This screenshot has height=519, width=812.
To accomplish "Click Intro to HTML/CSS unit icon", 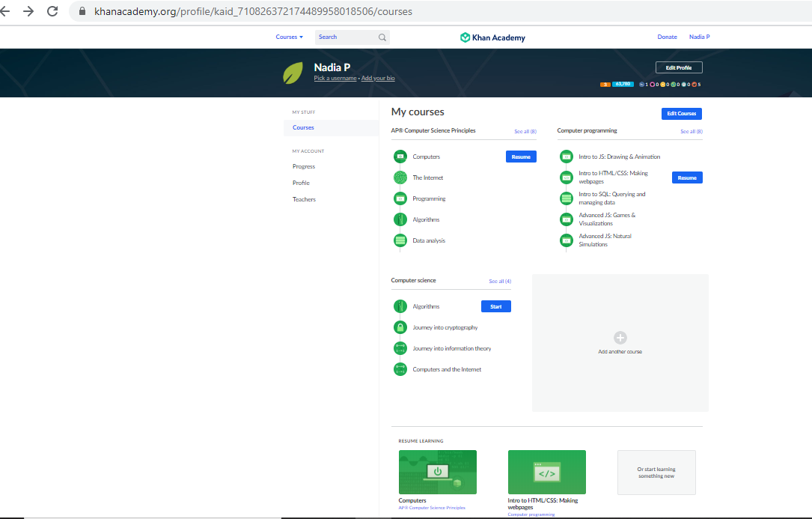I will tap(567, 177).
